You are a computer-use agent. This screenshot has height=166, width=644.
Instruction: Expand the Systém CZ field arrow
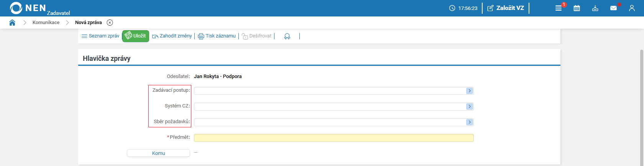tap(470, 106)
